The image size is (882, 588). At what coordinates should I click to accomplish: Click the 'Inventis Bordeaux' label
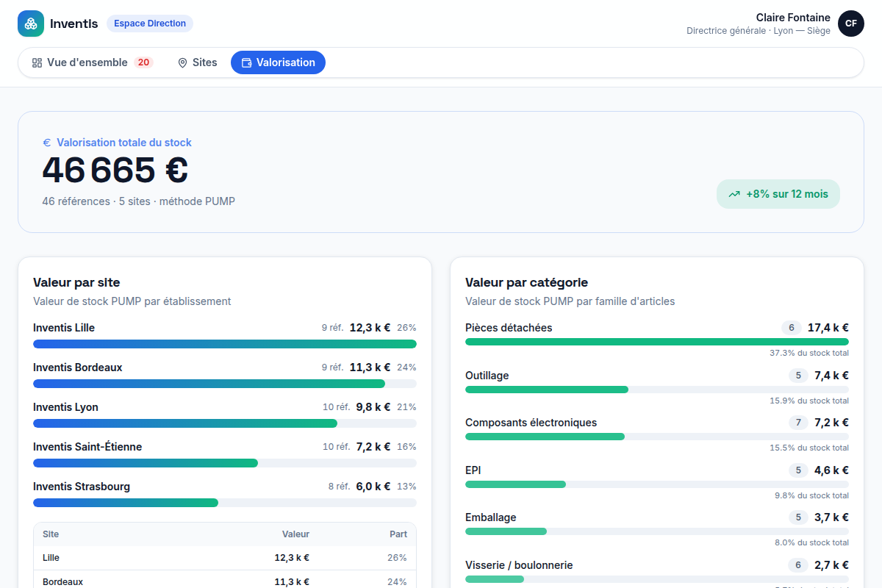click(x=78, y=367)
